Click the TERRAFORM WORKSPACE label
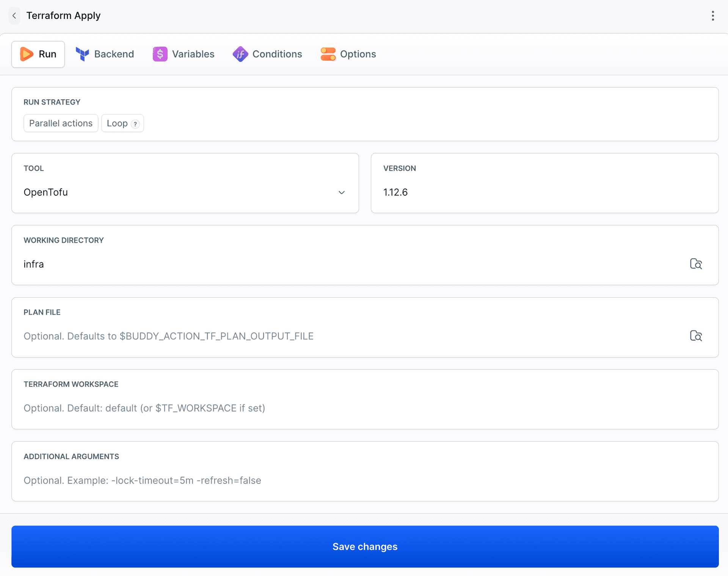 tap(71, 385)
